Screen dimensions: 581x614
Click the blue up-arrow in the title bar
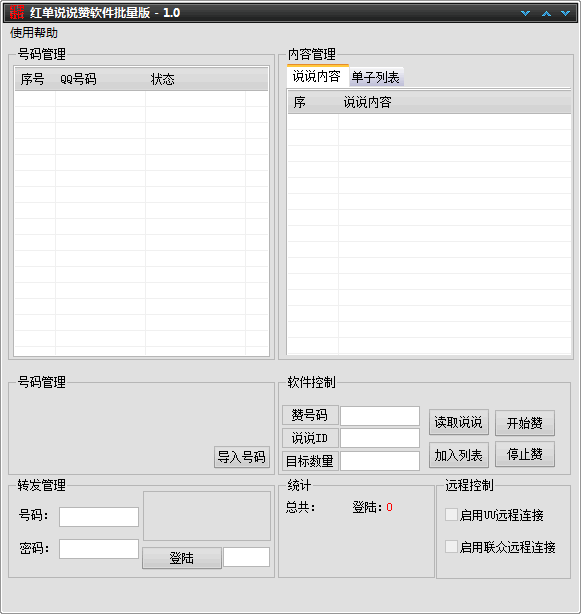[546, 13]
